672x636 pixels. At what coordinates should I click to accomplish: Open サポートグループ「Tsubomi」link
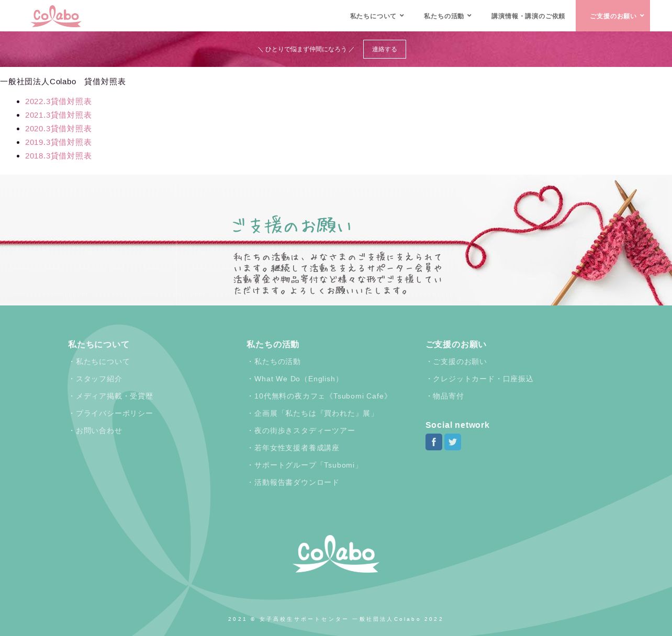305,465
